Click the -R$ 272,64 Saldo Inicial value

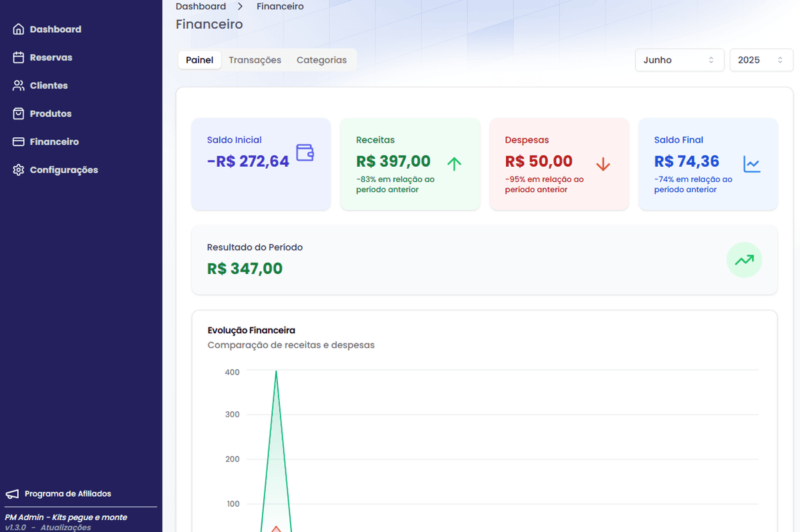(248, 161)
